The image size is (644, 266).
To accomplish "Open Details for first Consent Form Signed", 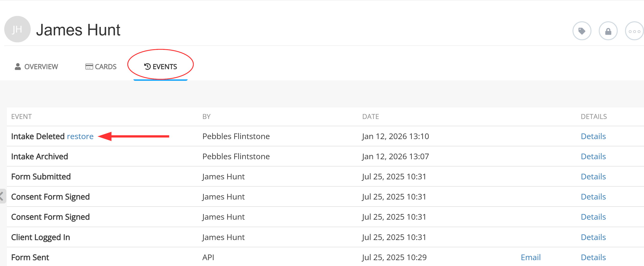I will click(x=593, y=197).
